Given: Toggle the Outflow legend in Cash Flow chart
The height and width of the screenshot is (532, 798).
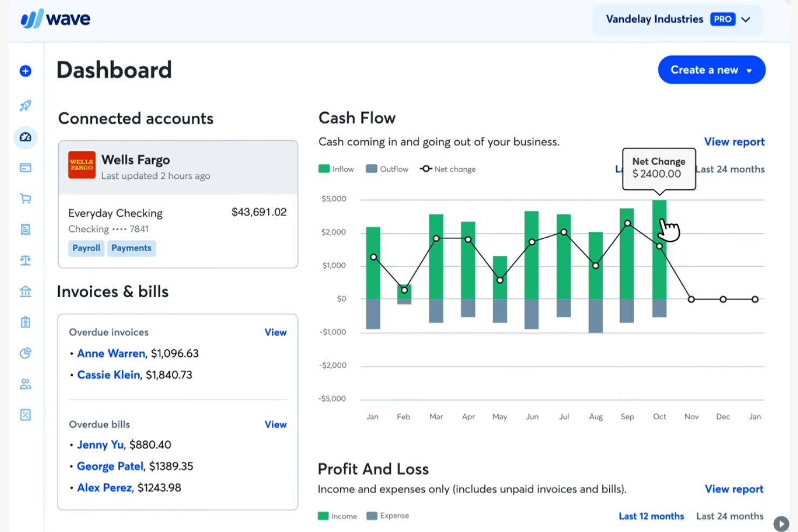Looking at the screenshot, I should (x=387, y=169).
